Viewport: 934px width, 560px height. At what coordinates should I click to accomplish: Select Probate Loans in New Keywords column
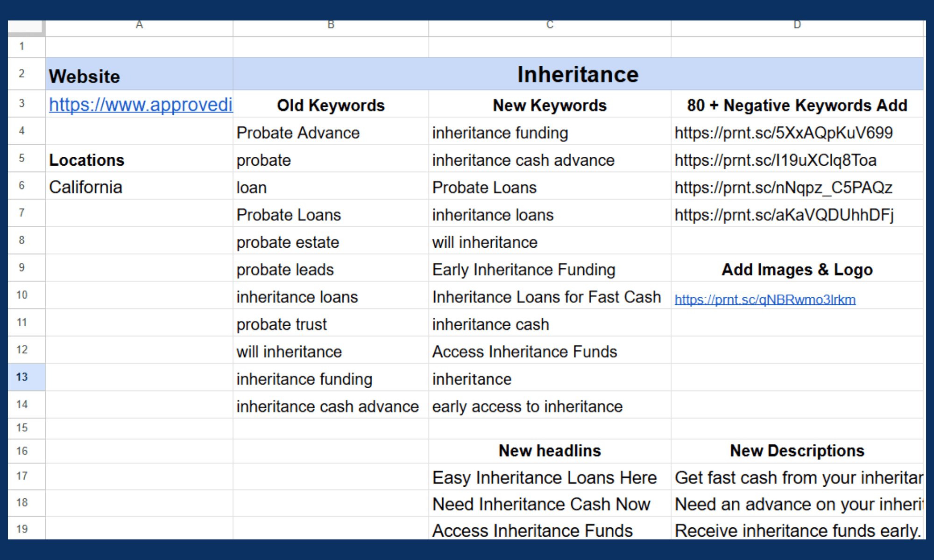click(x=550, y=186)
